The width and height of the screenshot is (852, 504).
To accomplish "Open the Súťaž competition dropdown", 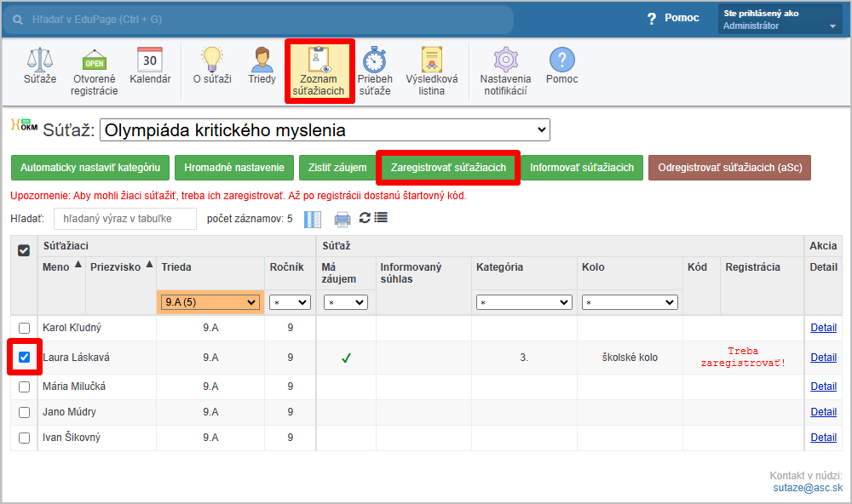I will coord(325,129).
